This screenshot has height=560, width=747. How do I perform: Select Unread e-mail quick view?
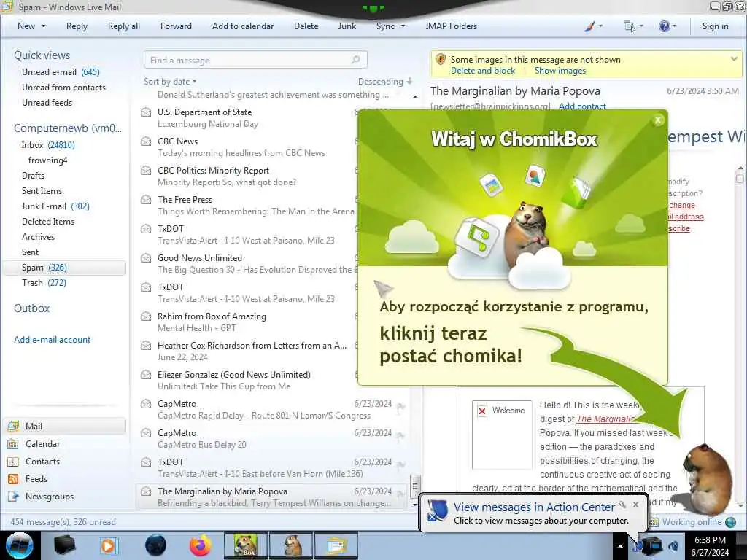coord(61,72)
